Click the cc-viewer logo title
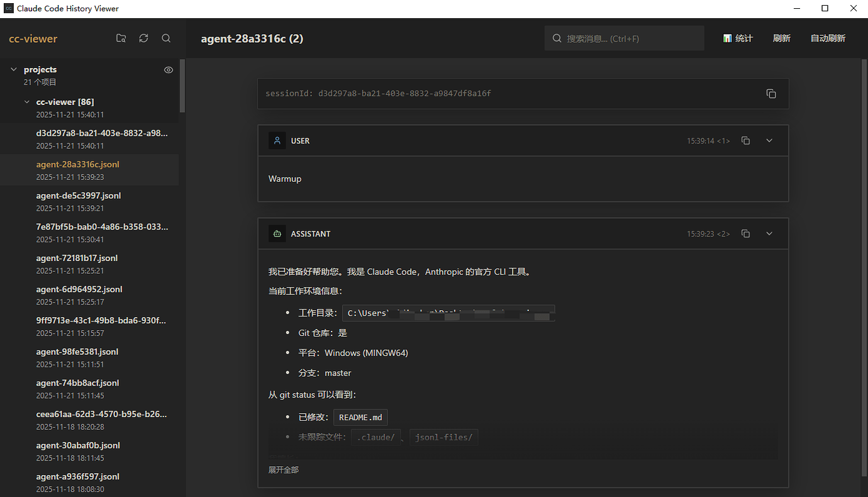This screenshot has width=868, height=497. click(x=33, y=39)
